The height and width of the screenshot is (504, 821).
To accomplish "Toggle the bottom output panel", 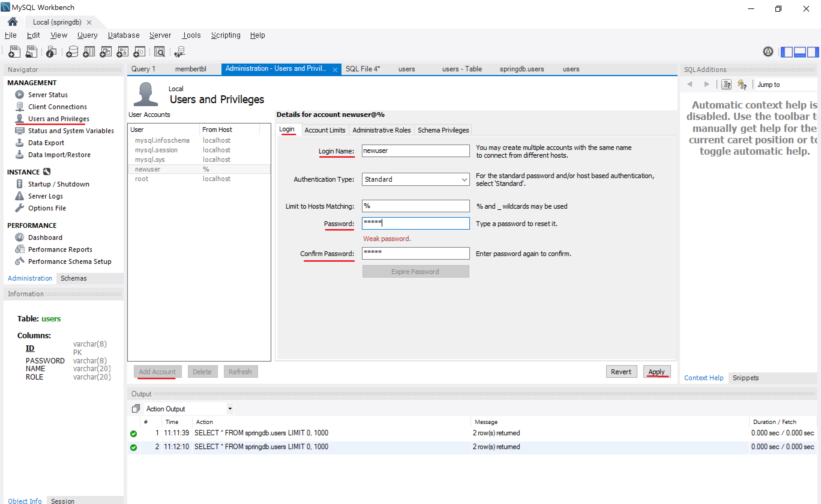I will pyautogui.click(x=800, y=52).
